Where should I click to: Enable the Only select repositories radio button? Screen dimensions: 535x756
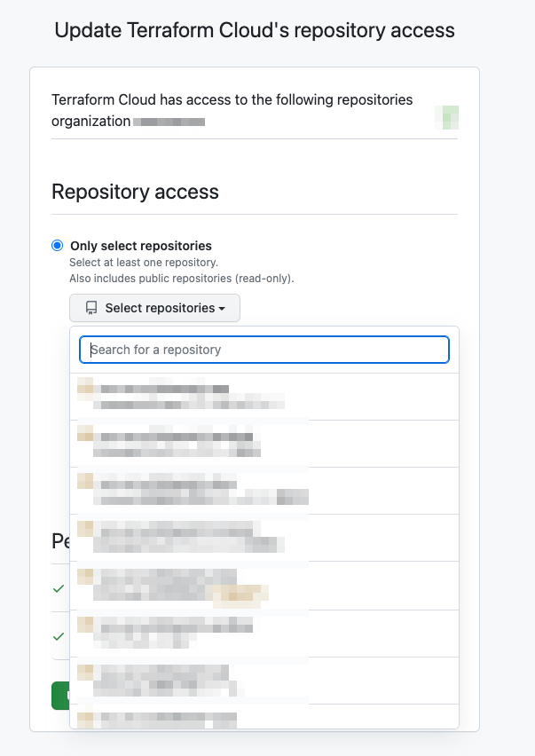coord(58,246)
